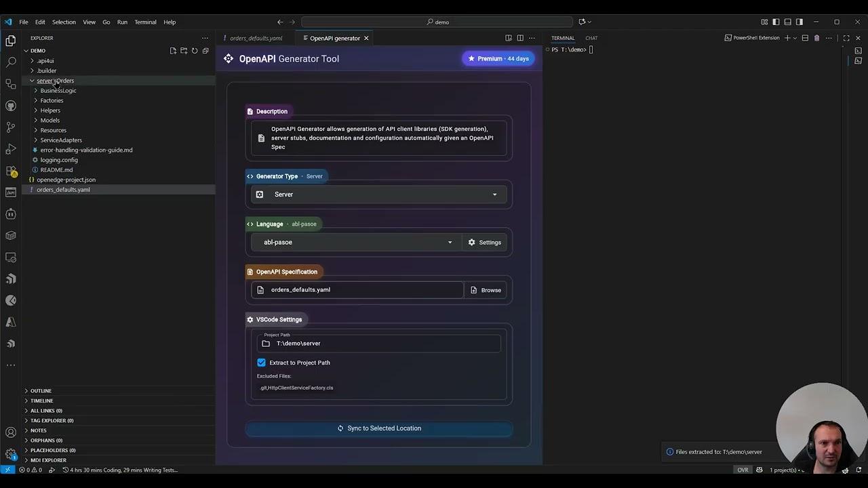Image resolution: width=868 pixels, height=488 pixels.
Task: Open language Settings button
Action: pyautogui.click(x=484, y=243)
